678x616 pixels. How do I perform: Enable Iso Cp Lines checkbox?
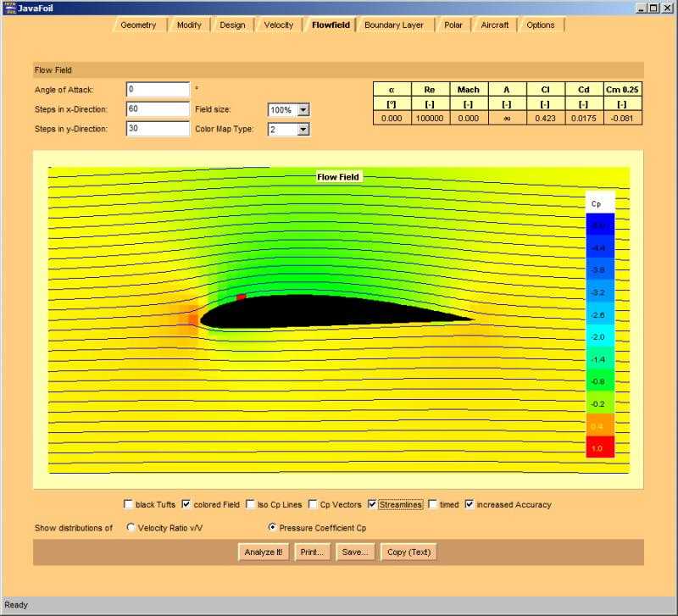point(251,504)
